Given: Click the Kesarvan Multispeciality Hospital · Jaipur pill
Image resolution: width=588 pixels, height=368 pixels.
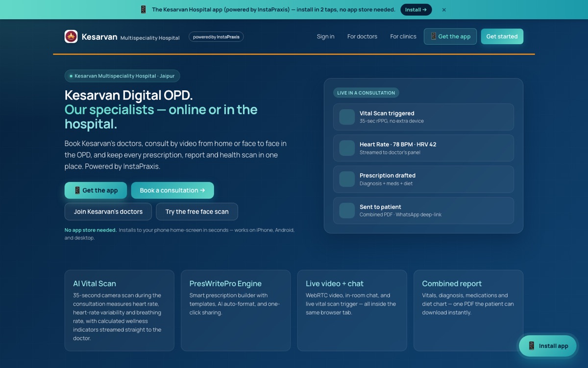Looking at the screenshot, I should tap(122, 76).
